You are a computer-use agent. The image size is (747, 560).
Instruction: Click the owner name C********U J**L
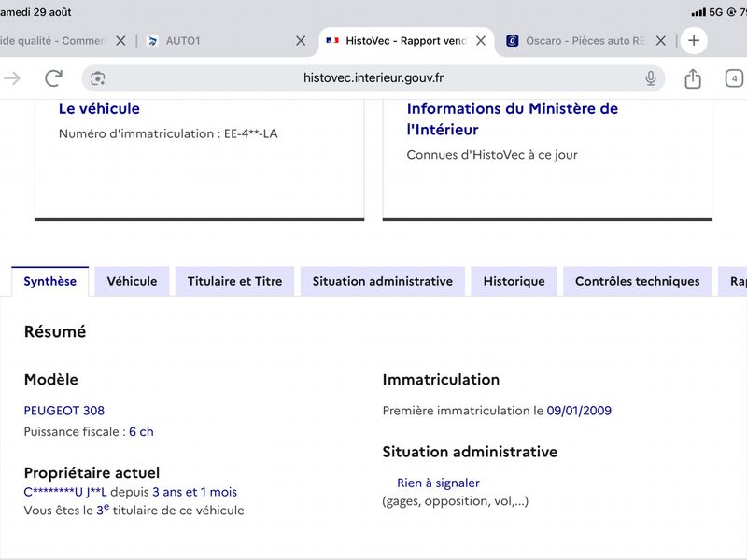point(65,492)
